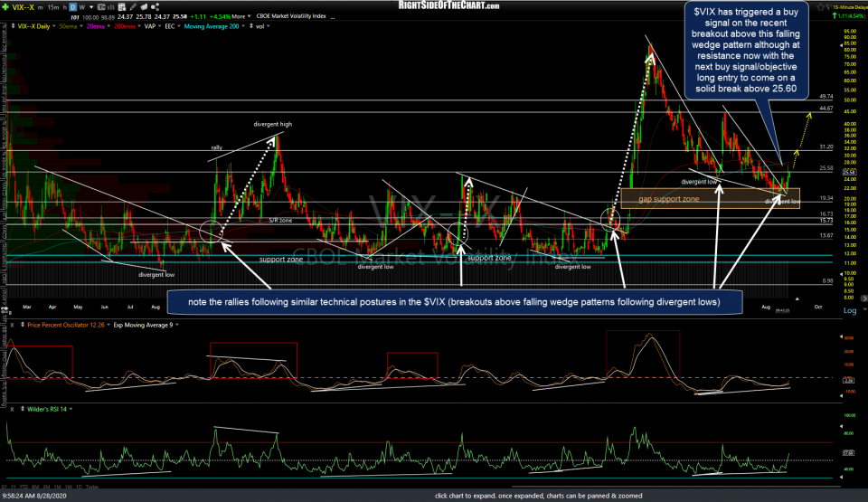Screen dimensions: 868x502
Task: Expand the More dropdown in quote bar
Action: (x=249, y=16)
